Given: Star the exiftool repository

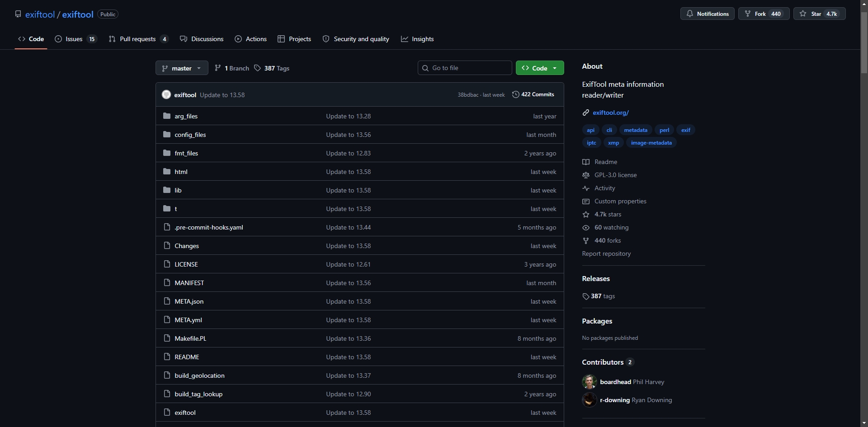Looking at the screenshot, I should tap(820, 14).
